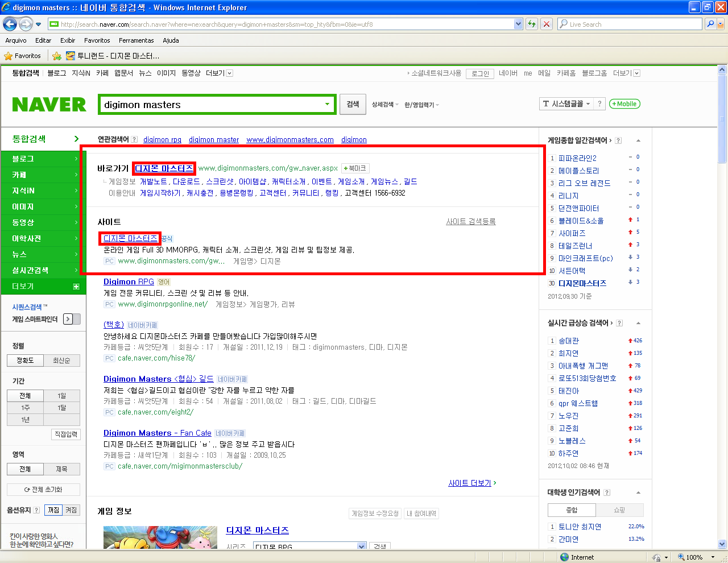Collapse the 실시간 급상승 검색어 panel
This screenshot has width=728, height=563.
coord(638,323)
